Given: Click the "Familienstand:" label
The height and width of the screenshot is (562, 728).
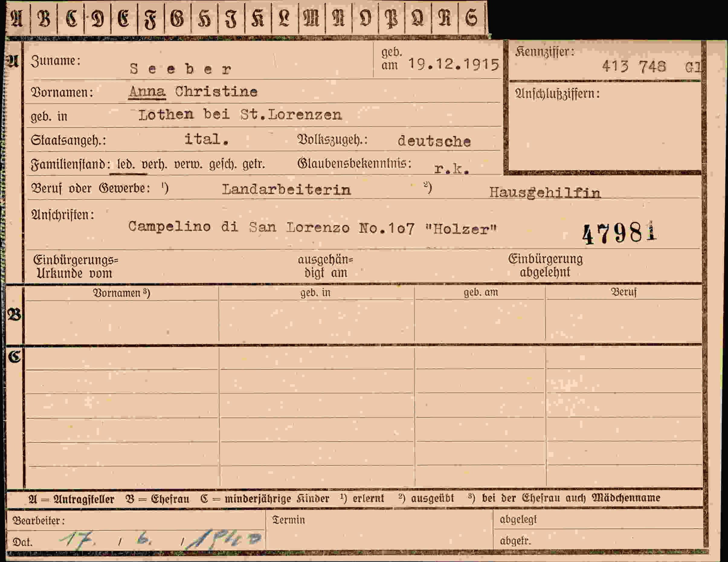Looking at the screenshot, I should pyautogui.click(x=70, y=164).
